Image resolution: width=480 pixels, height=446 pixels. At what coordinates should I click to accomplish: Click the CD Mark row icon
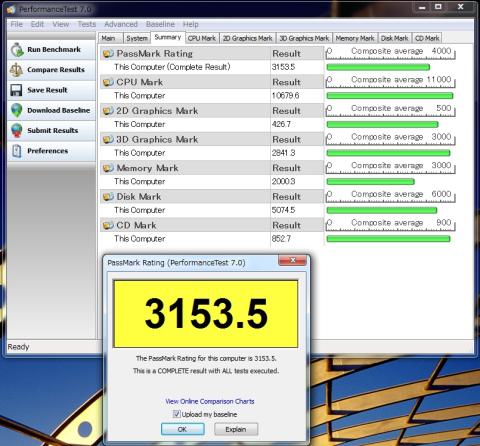[108, 225]
